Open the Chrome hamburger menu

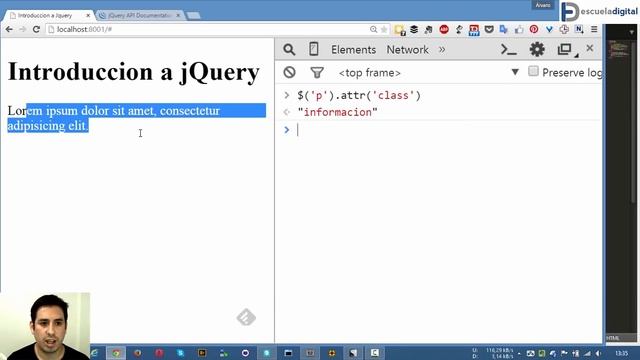[594, 29]
